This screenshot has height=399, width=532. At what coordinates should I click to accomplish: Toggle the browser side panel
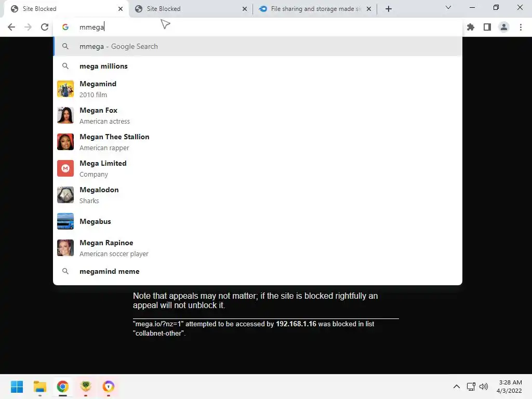pyautogui.click(x=487, y=27)
